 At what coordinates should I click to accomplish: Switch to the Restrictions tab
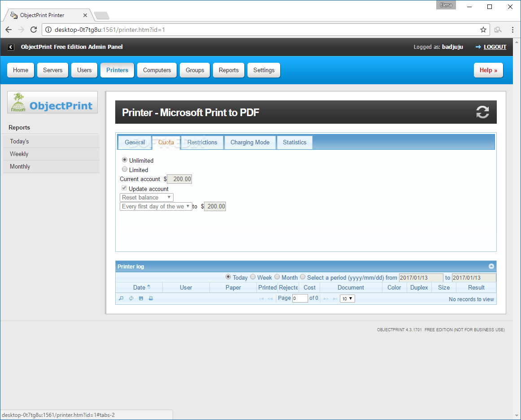pyautogui.click(x=202, y=142)
